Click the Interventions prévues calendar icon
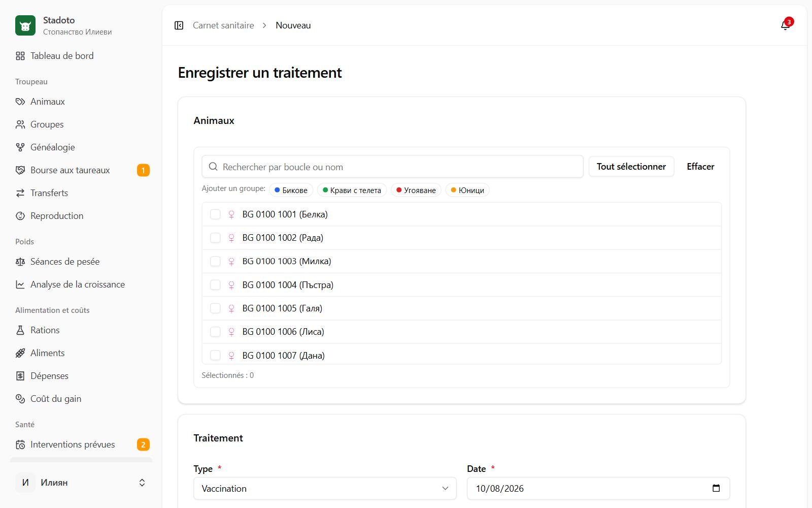Viewport: 812px width, 508px height. pyautogui.click(x=20, y=444)
